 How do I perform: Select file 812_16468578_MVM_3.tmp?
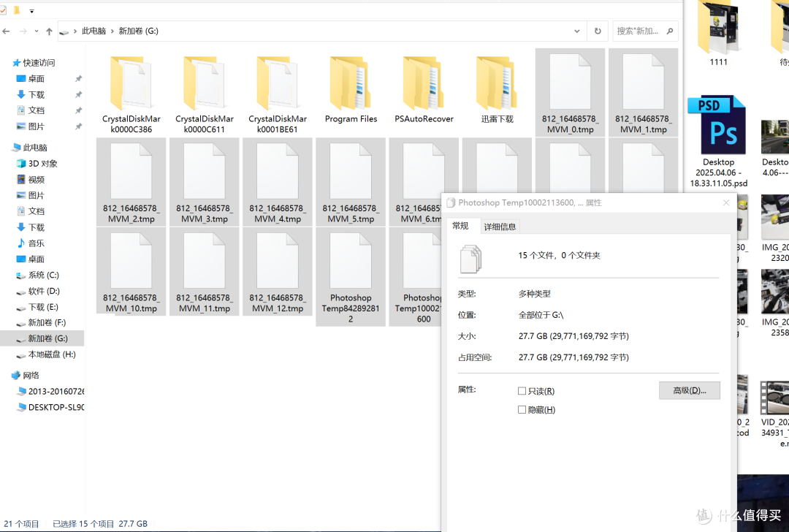[x=205, y=182]
